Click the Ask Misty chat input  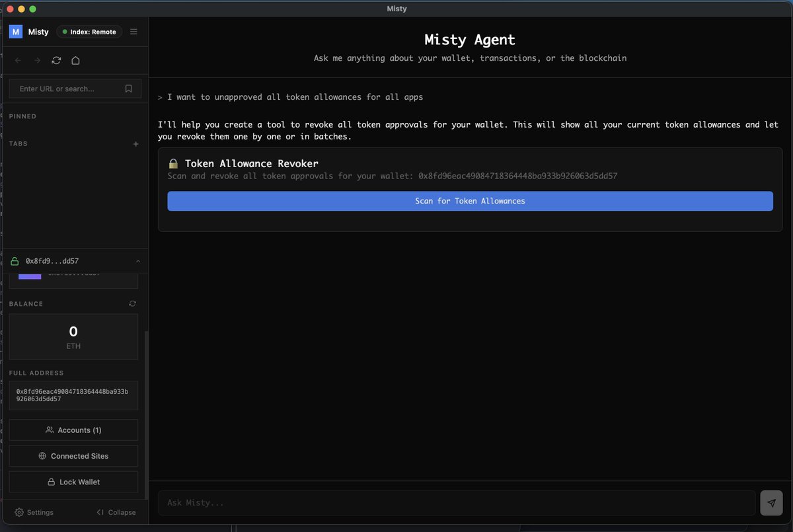coord(457,503)
